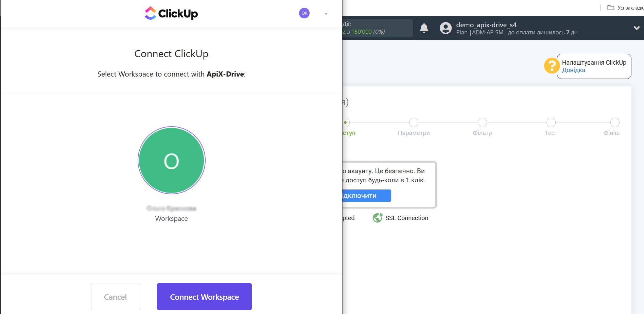Click the blue Підключити button in ApiX-Drive
This screenshot has width=644, height=314.
pyautogui.click(x=367, y=196)
